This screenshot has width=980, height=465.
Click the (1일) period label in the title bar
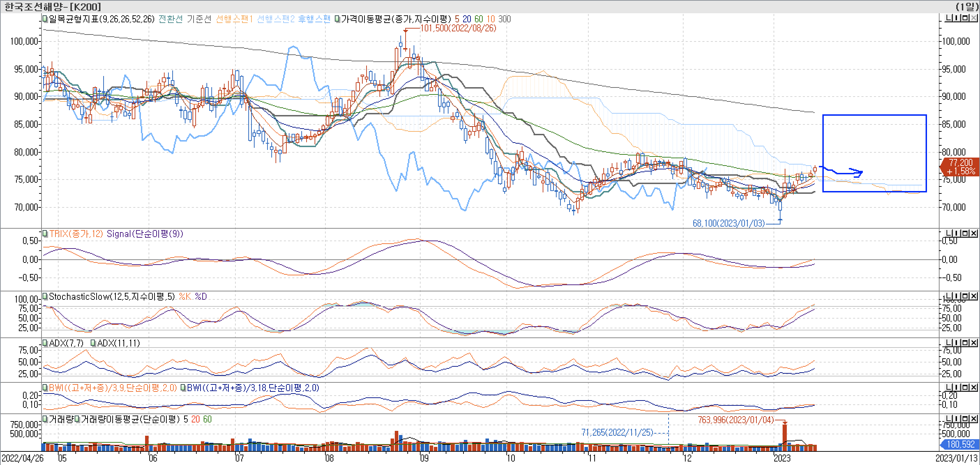[x=967, y=7]
